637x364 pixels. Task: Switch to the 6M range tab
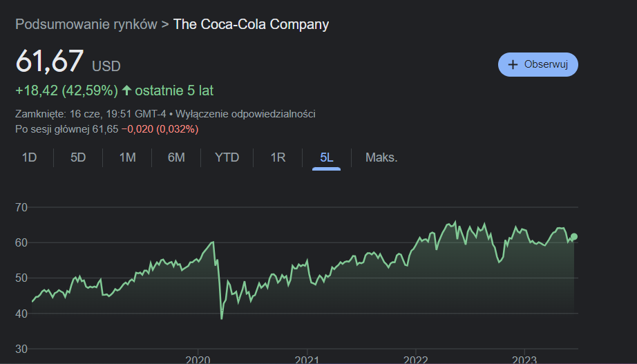click(x=176, y=157)
